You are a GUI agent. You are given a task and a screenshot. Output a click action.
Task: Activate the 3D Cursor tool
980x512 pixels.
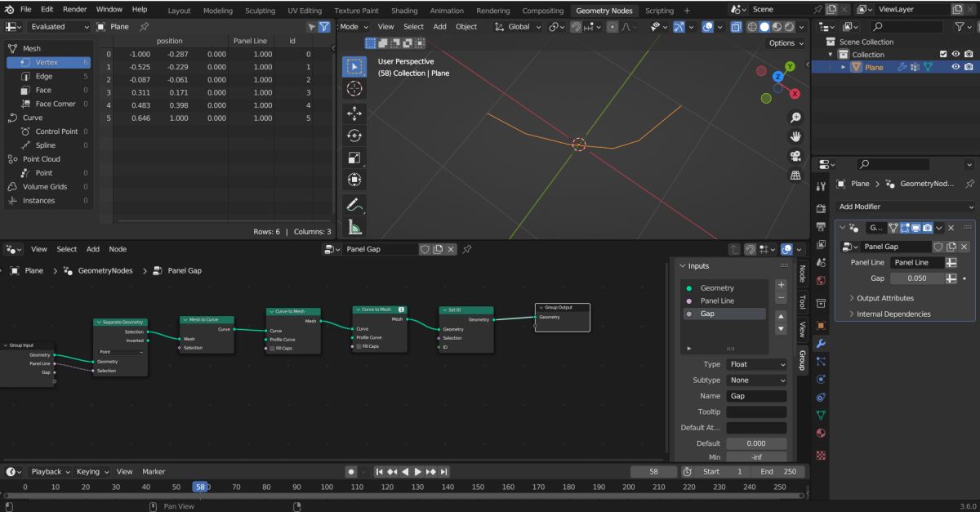355,89
